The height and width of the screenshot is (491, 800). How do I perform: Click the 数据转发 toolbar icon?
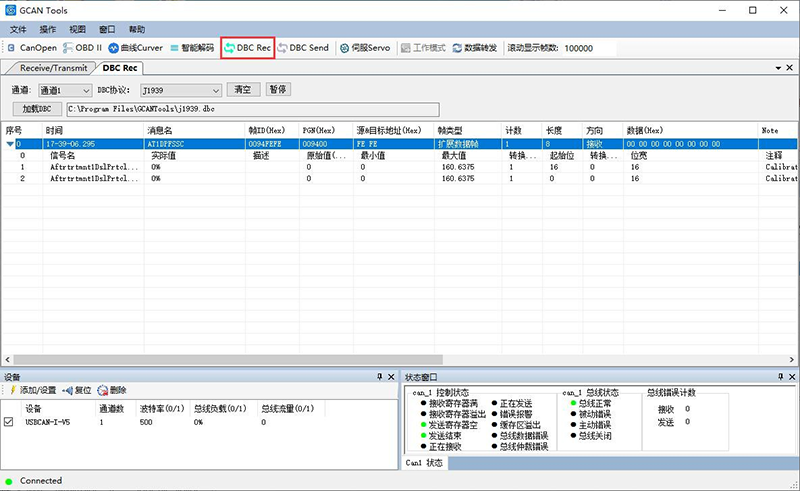(475, 47)
